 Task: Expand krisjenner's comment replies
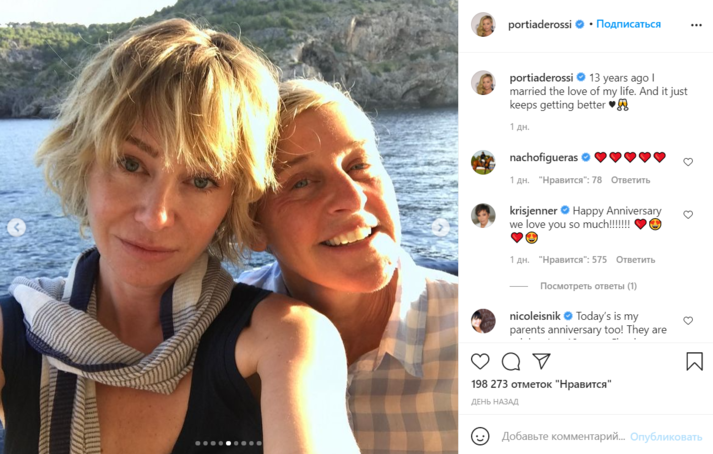point(588,286)
